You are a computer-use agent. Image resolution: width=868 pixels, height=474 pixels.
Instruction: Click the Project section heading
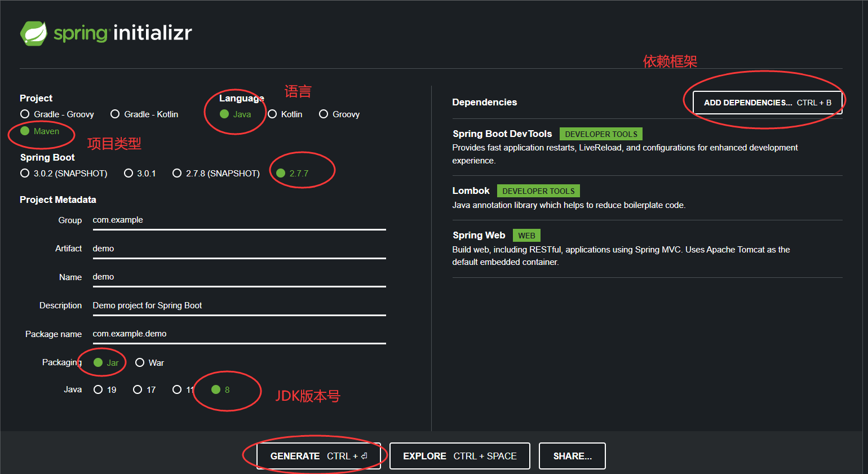pos(36,99)
